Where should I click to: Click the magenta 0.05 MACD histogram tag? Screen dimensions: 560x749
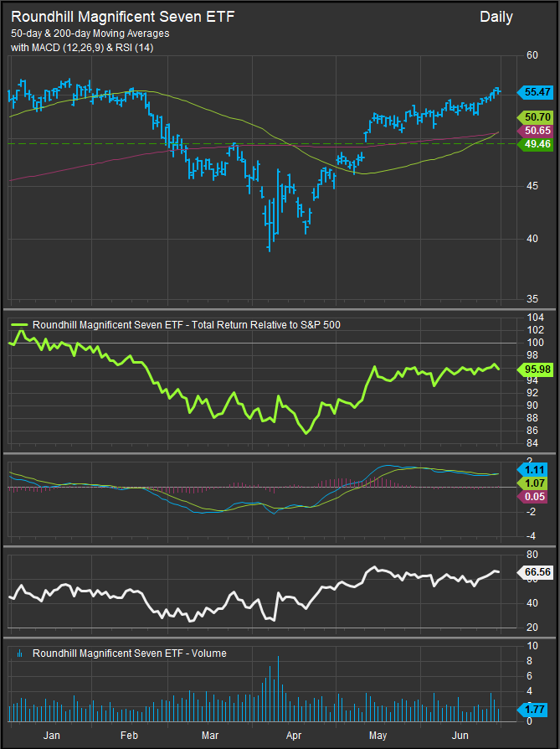[x=536, y=498]
